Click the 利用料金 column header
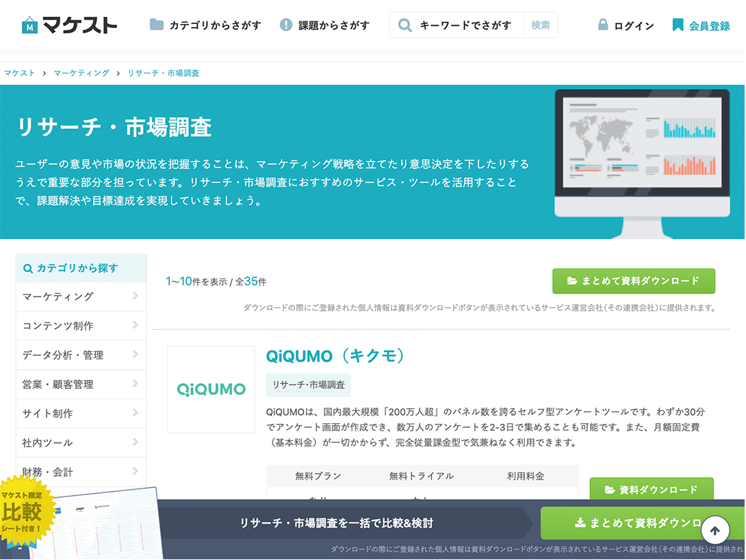The height and width of the screenshot is (560, 746). click(x=525, y=476)
